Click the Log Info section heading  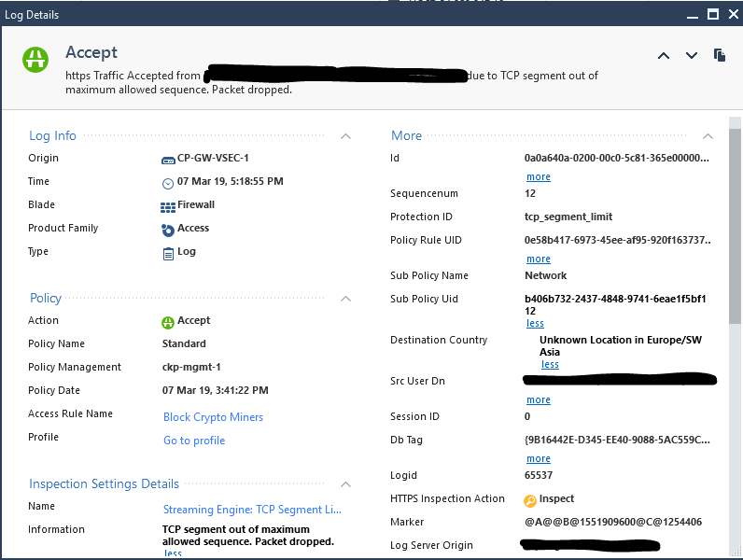(x=52, y=136)
